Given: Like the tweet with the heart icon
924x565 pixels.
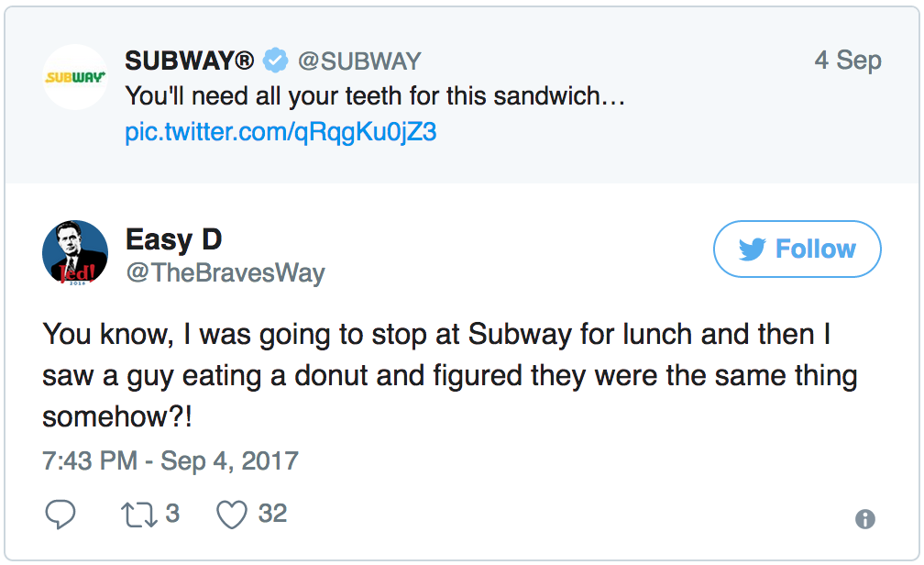Looking at the screenshot, I should point(232,515).
